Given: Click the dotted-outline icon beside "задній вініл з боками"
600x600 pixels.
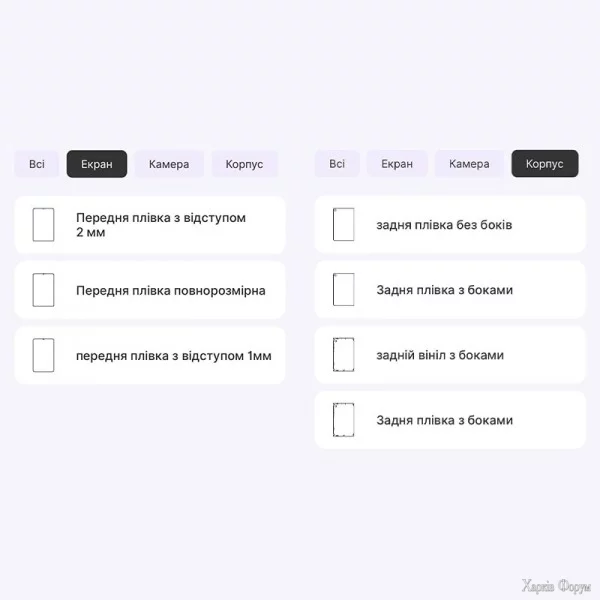Looking at the screenshot, I should (x=344, y=355).
